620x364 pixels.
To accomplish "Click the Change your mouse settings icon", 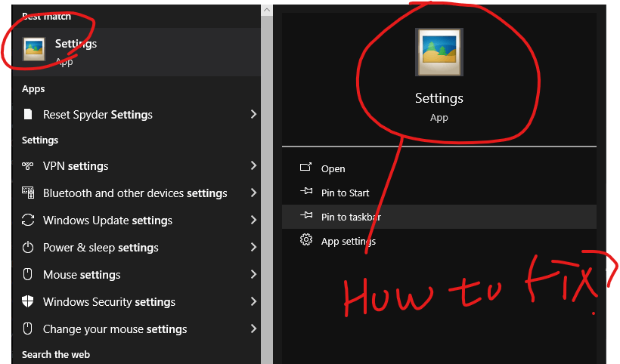I will pos(28,329).
